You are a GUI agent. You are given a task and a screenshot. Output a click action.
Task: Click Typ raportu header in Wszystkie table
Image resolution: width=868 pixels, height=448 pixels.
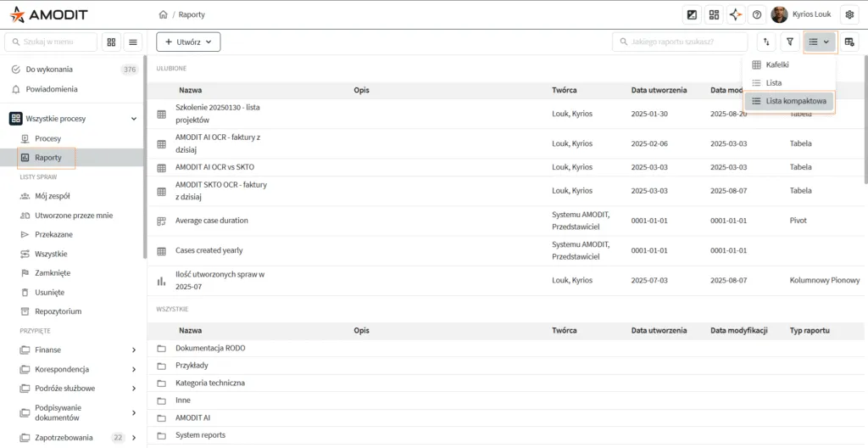tap(810, 330)
